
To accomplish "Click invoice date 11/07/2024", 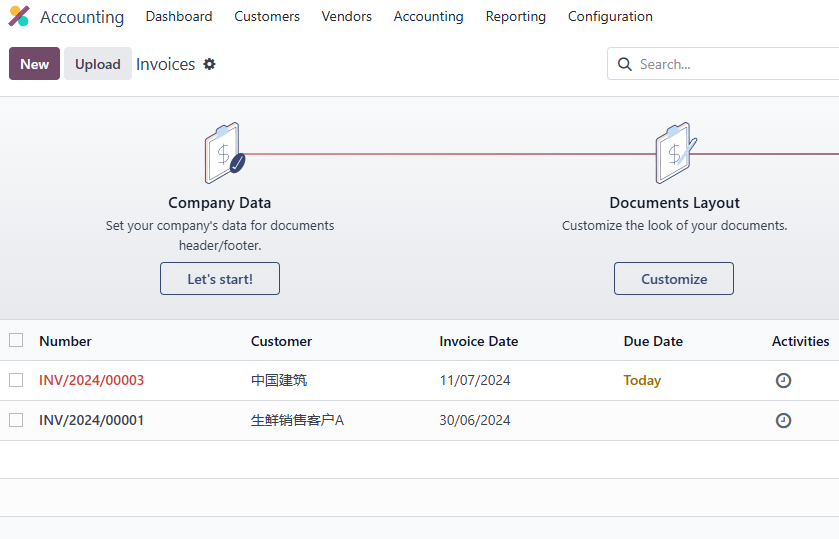I will pyautogui.click(x=475, y=380).
